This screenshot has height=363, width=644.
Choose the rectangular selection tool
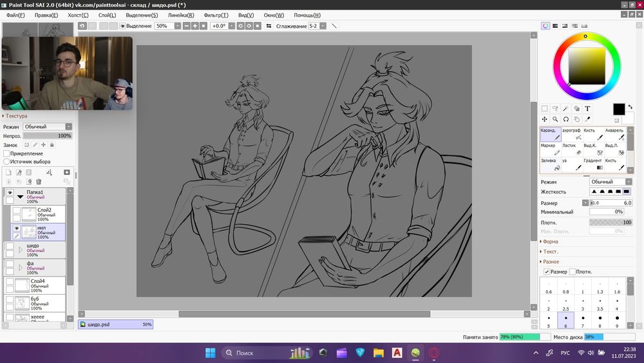pyautogui.click(x=545, y=108)
